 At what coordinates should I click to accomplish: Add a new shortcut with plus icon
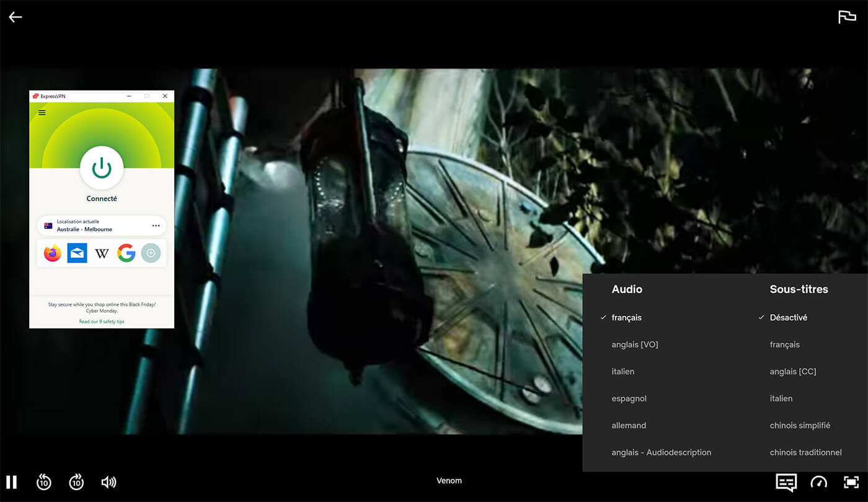pos(151,253)
